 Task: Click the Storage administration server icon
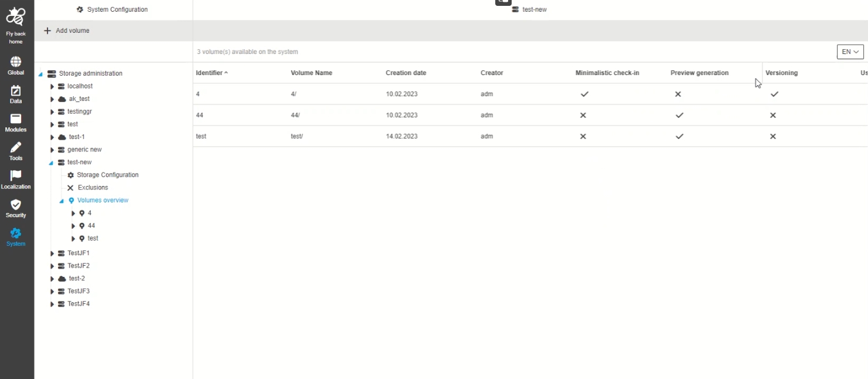click(52, 73)
